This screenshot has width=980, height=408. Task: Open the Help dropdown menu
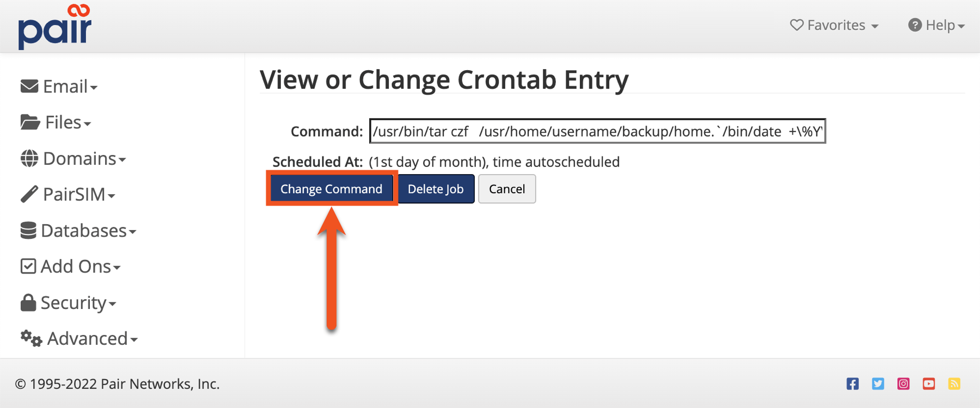coord(936,26)
